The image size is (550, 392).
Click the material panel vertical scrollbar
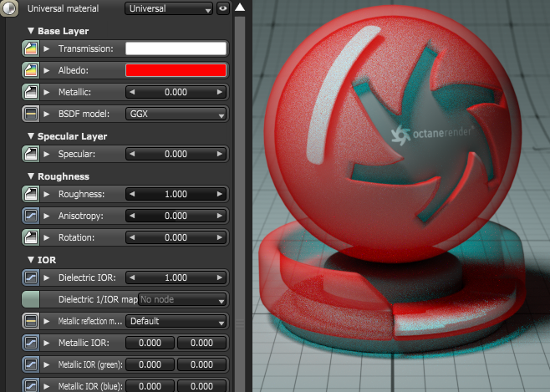240,203
